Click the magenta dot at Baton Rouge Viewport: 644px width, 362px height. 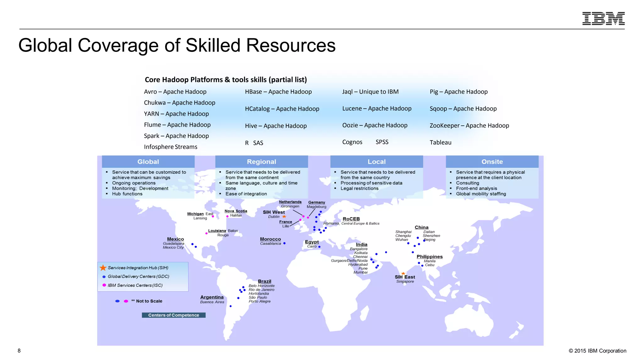coord(206,233)
